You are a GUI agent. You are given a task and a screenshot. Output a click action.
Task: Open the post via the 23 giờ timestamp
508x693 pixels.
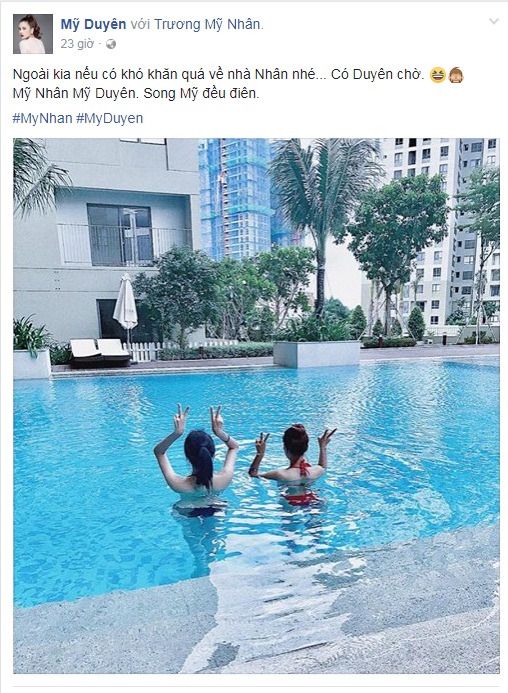click(77, 44)
